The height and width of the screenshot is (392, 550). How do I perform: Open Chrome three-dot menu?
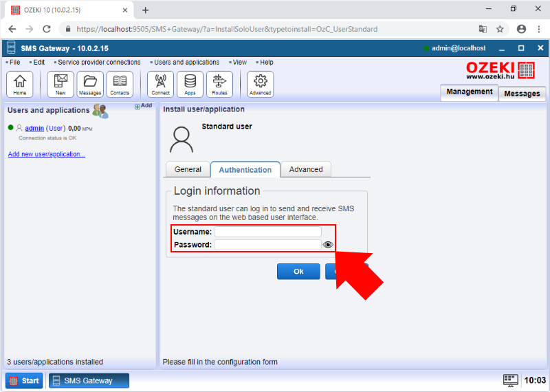539,29
